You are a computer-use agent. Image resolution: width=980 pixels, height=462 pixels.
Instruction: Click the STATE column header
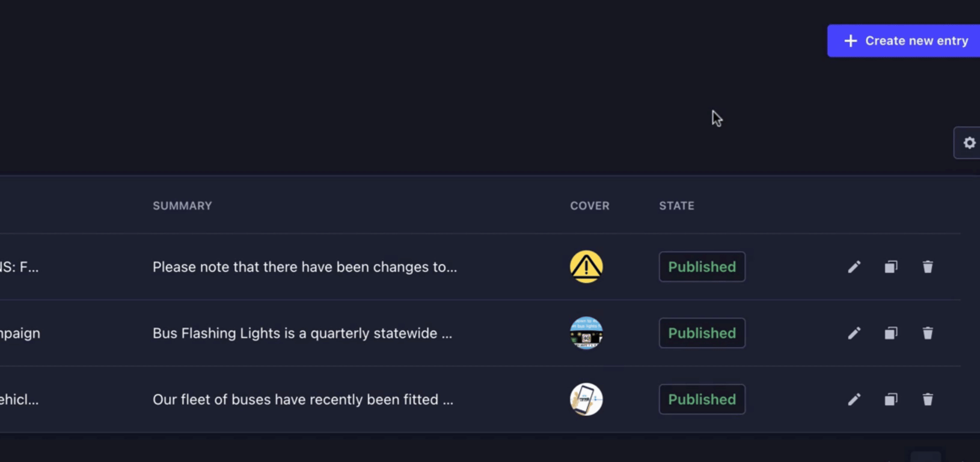tap(677, 206)
